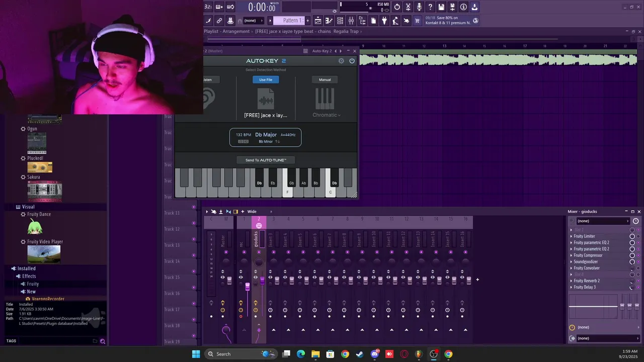Click next preset arrow in Auto-Key 2 title bar
Viewport: 644px width, 362px height.
tap(341, 51)
